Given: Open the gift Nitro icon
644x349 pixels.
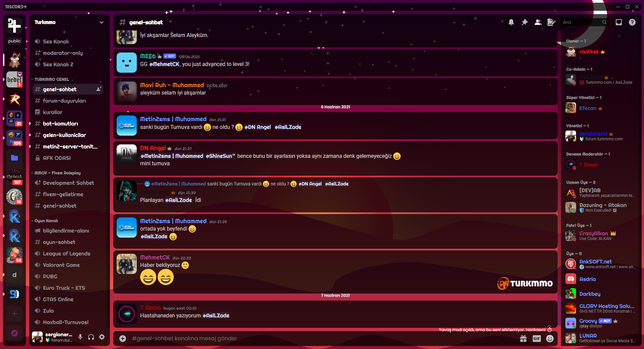Looking at the screenshot, I should [523, 339].
